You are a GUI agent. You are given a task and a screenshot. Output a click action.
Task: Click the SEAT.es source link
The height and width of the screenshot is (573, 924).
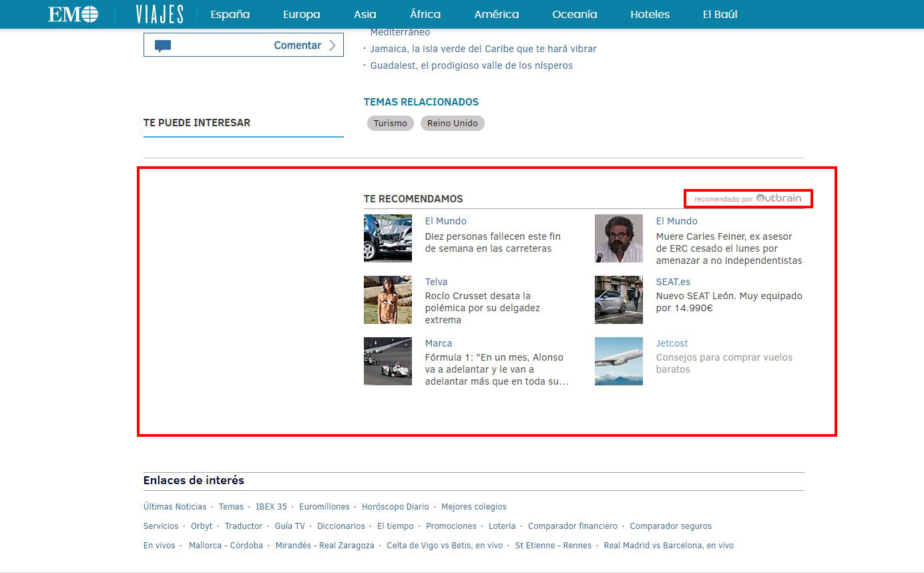click(673, 282)
